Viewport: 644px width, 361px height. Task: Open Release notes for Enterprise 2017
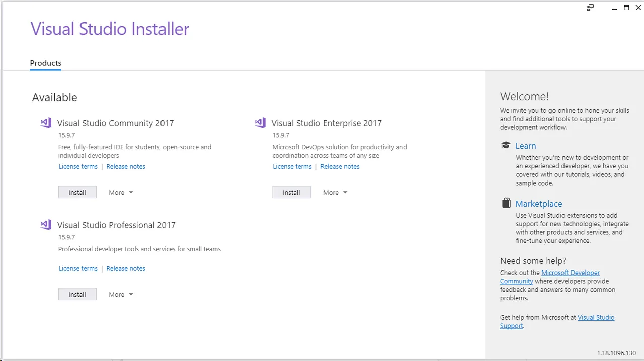[340, 166]
